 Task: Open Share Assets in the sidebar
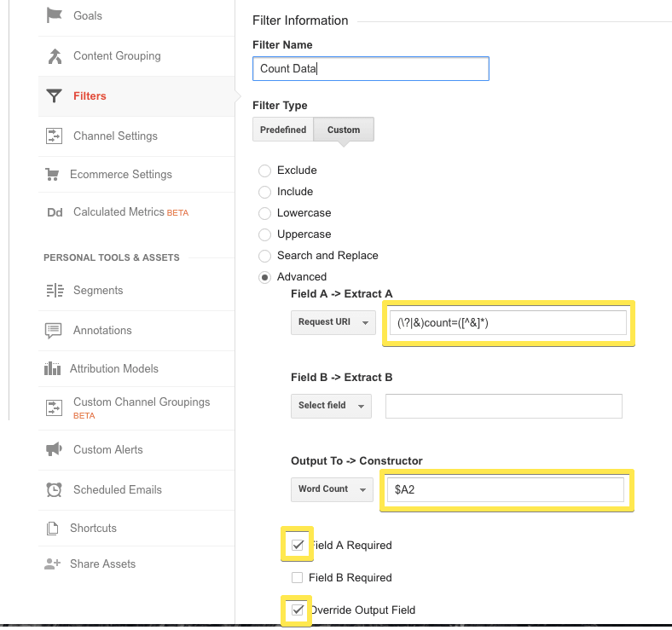coord(104,564)
